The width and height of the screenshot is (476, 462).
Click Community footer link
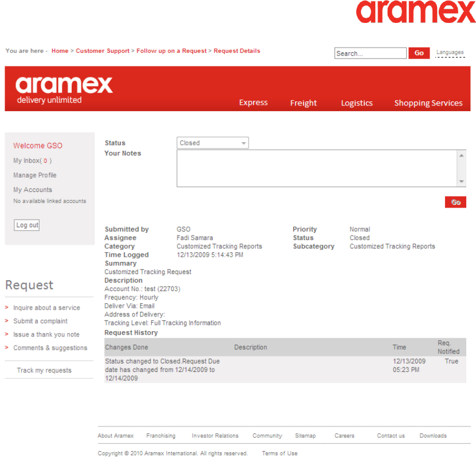pyautogui.click(x=267, y=436)
